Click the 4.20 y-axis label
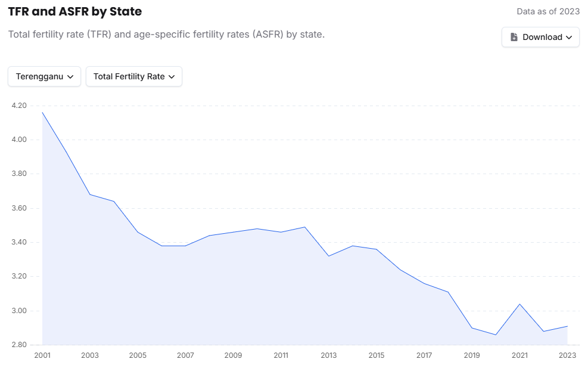Viewport: 588px width, 365px height. pos(19,106)
